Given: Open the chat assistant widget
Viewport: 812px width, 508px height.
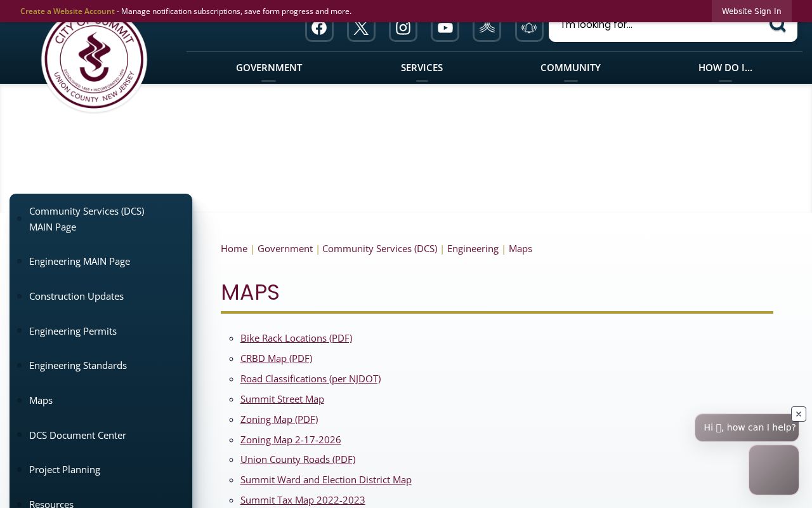Looking at the screenshot, I should [774, 470].
